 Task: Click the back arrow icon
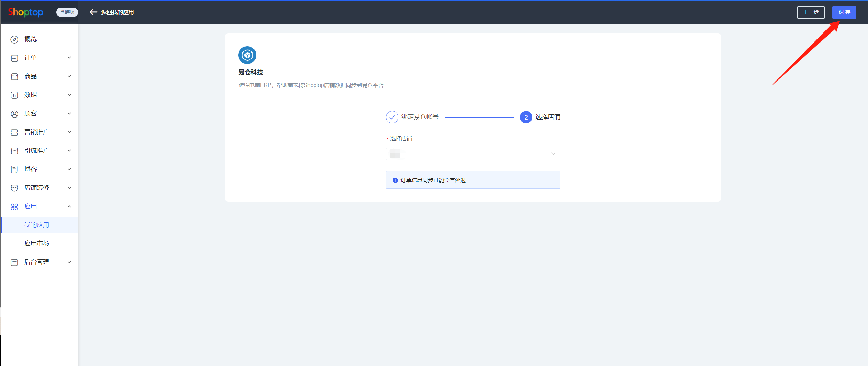[x=93, y=12]
